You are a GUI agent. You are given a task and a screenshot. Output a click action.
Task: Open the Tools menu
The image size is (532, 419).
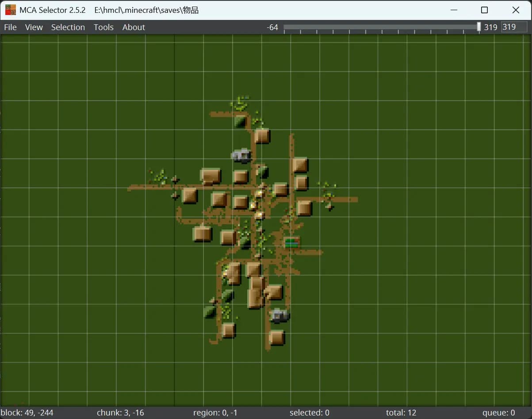point(103,27)
